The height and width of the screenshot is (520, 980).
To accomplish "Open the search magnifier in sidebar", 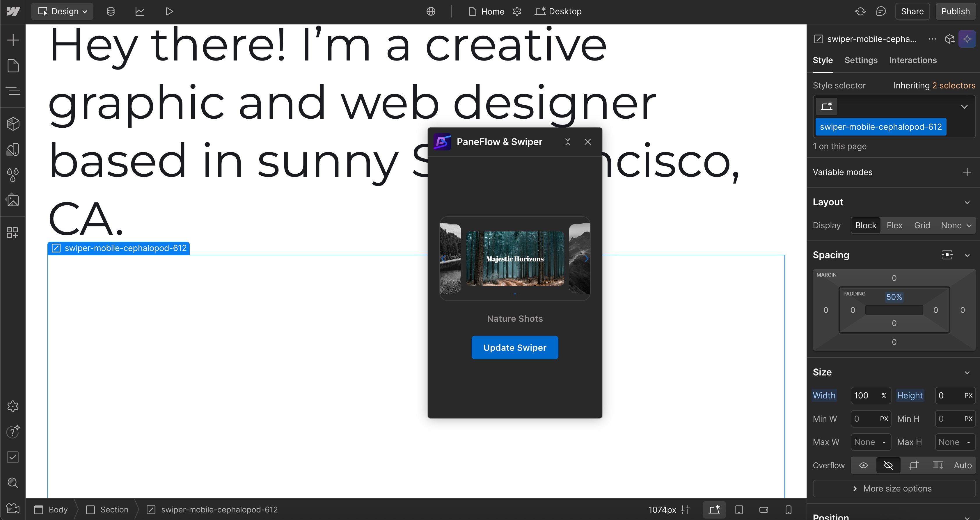I will tap(13, 483).
